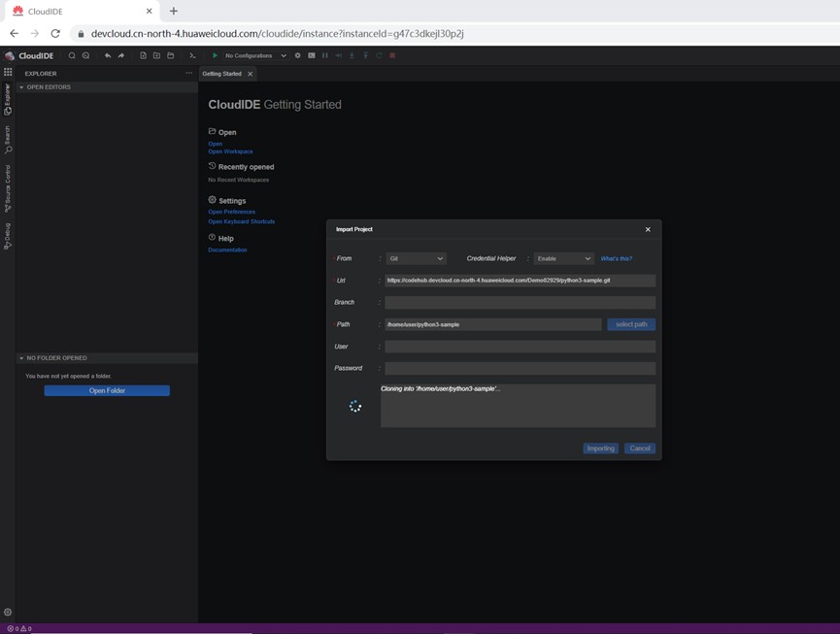Open the From source type dropdown
This screenshot has height=634, width=840.
(416, 259)
